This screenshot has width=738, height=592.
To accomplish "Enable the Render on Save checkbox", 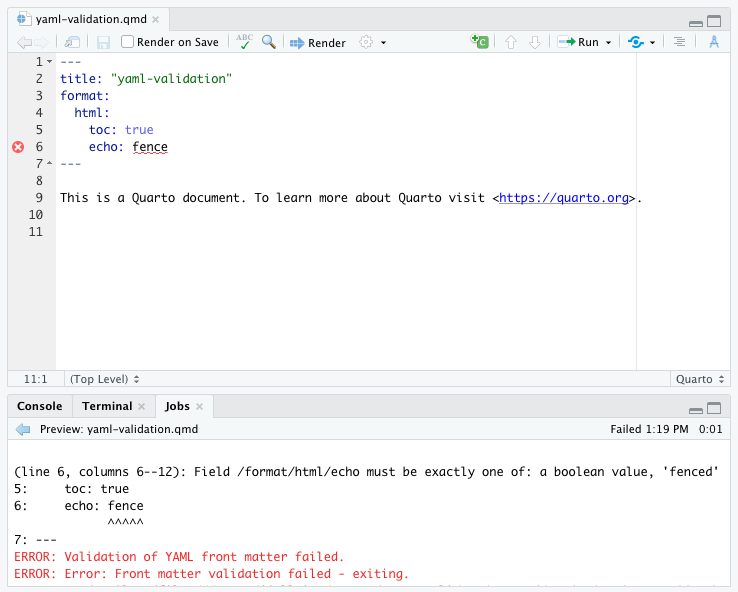I will click(x=128, y=42).
